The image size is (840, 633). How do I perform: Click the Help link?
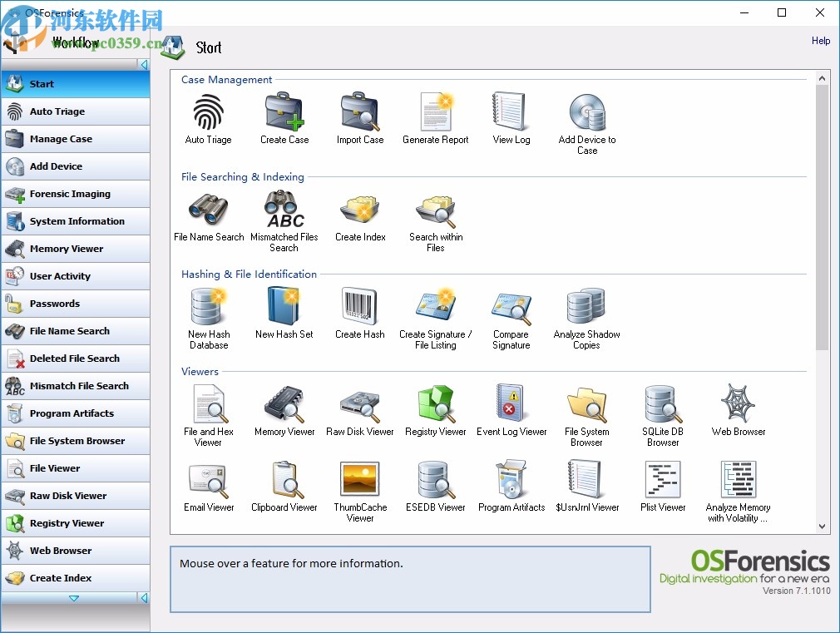click(x=820, y=41)
